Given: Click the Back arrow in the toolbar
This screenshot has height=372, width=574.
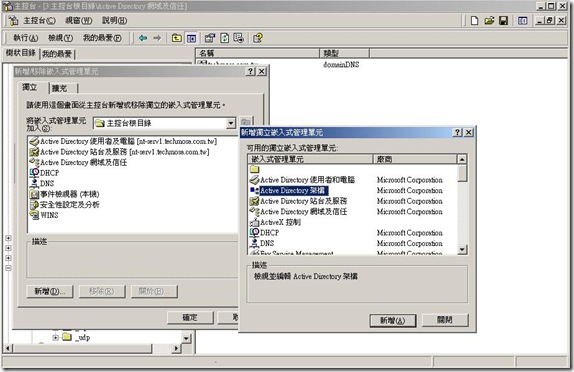Looking at the screenshot, I should [x=143, y=38].
